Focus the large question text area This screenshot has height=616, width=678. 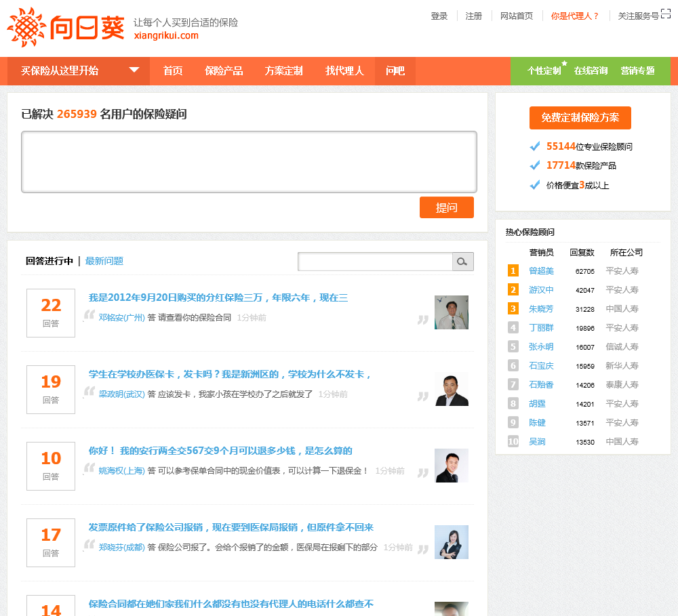249,162
